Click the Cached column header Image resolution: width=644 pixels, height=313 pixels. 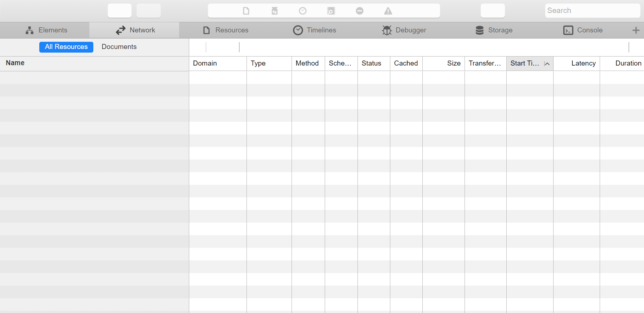(x=407, y=63)
